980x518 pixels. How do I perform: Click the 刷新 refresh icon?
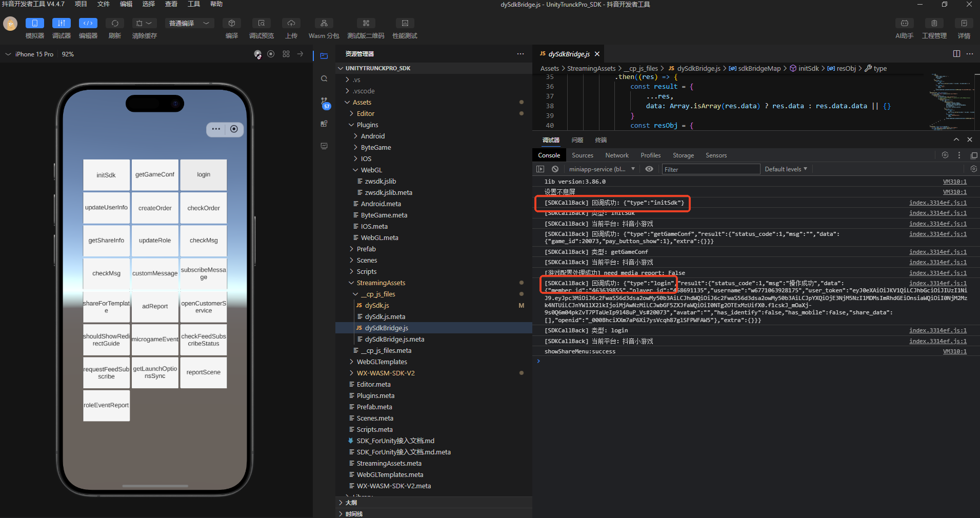[115, 24]
